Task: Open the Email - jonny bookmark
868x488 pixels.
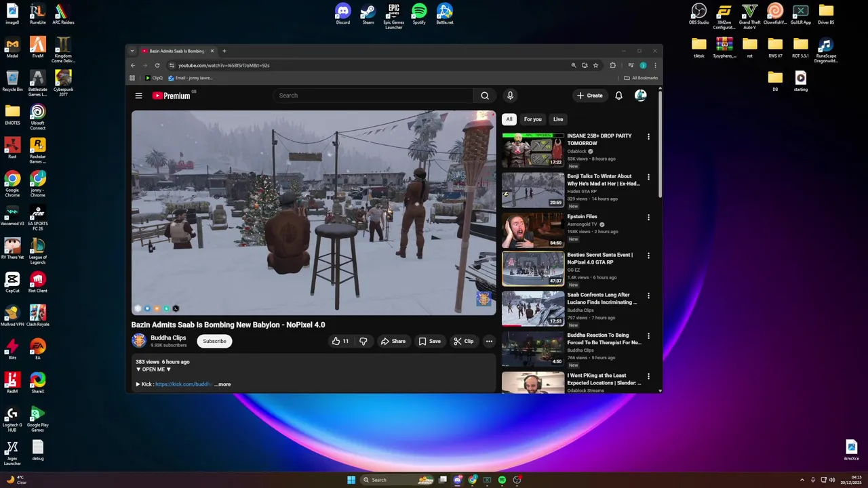Action: (x=191, y=78)
